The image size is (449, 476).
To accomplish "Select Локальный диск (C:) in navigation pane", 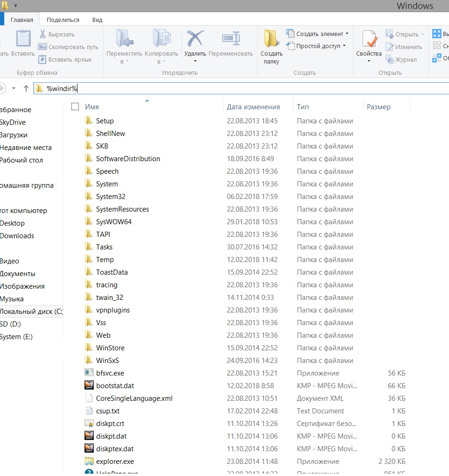I will [31, 312].
